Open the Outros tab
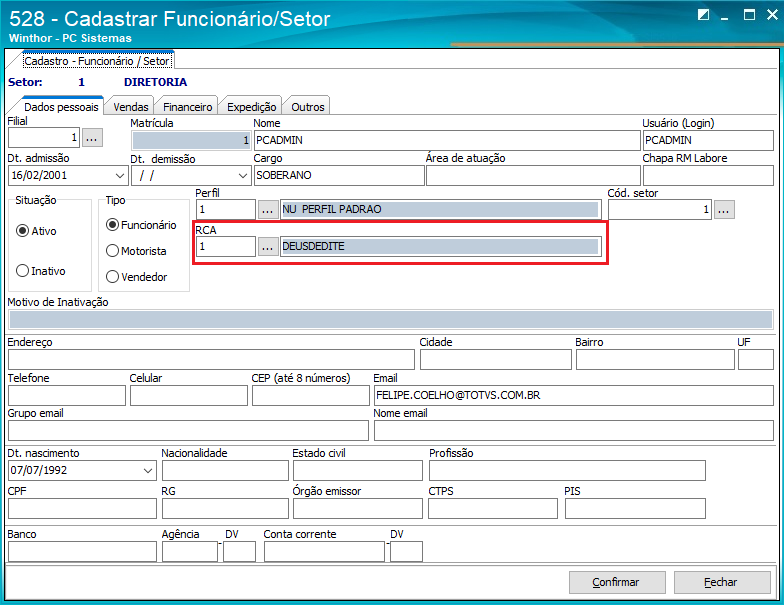Screen dimensions: 784x605 click(308, 107)
